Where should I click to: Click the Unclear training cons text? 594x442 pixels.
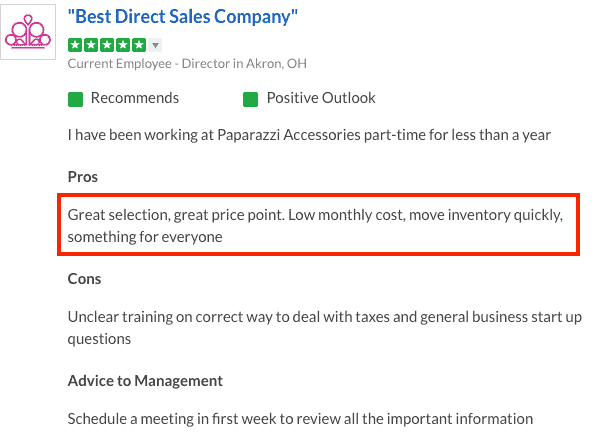click(325, 328)
